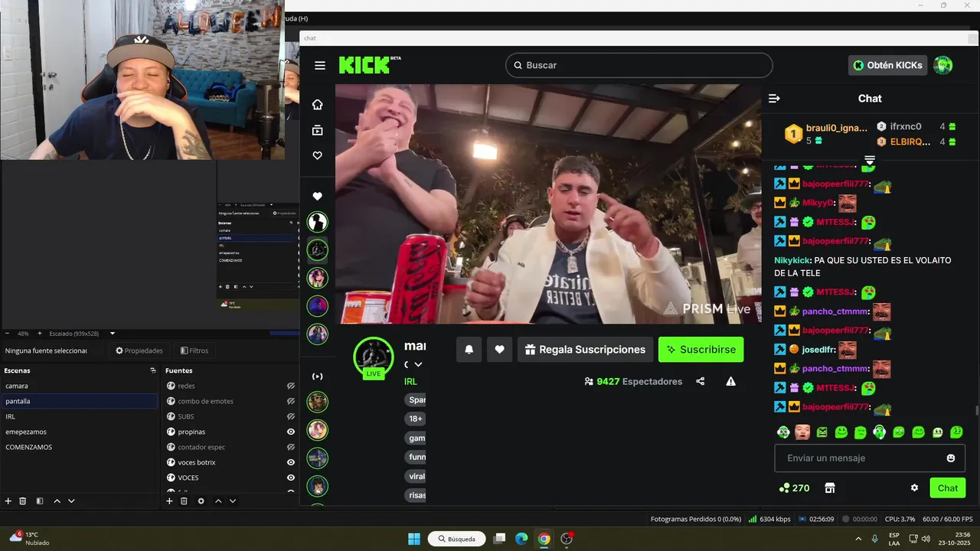
Task: Click the Buscar search field
Action: point(639,65)
